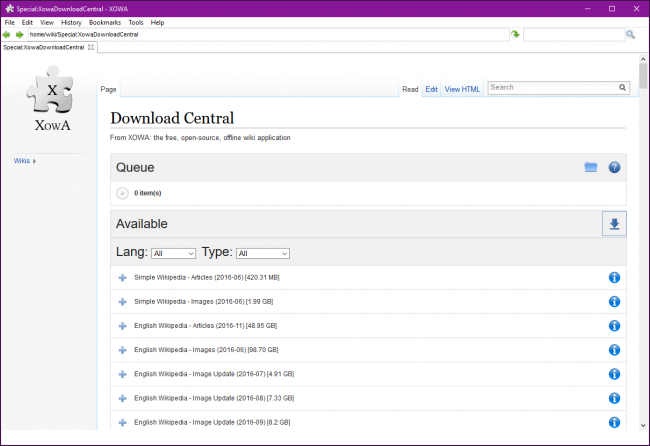The height and width of the screenshot is (446, 650).
Task: Start the queue with play button
Action: [122, 193]
